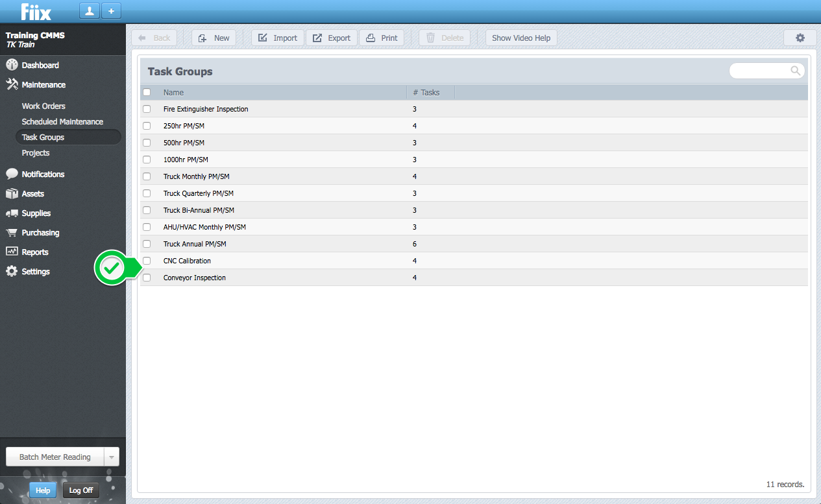Click the Help button
The height and width of the screenshot is (504, 821).
[x=43, y=490]
